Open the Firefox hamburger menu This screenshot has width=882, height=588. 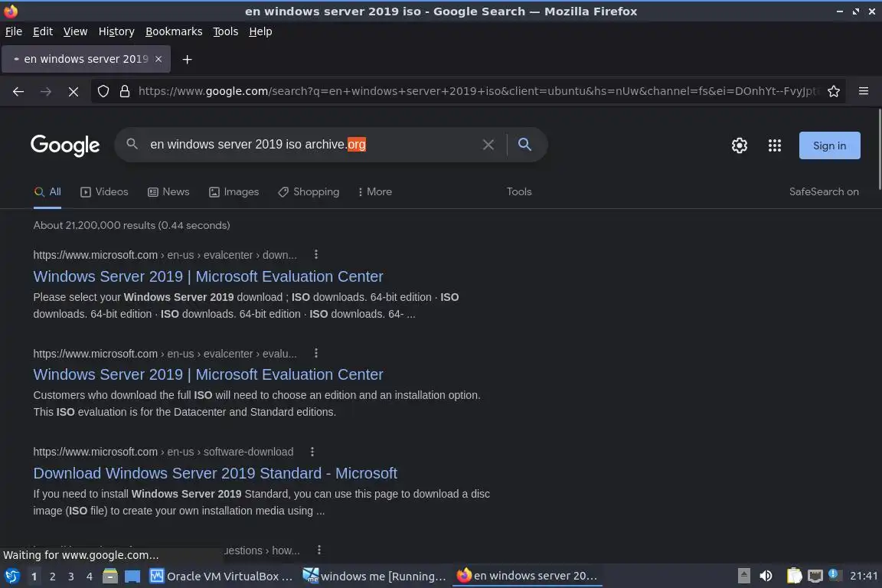864,91
